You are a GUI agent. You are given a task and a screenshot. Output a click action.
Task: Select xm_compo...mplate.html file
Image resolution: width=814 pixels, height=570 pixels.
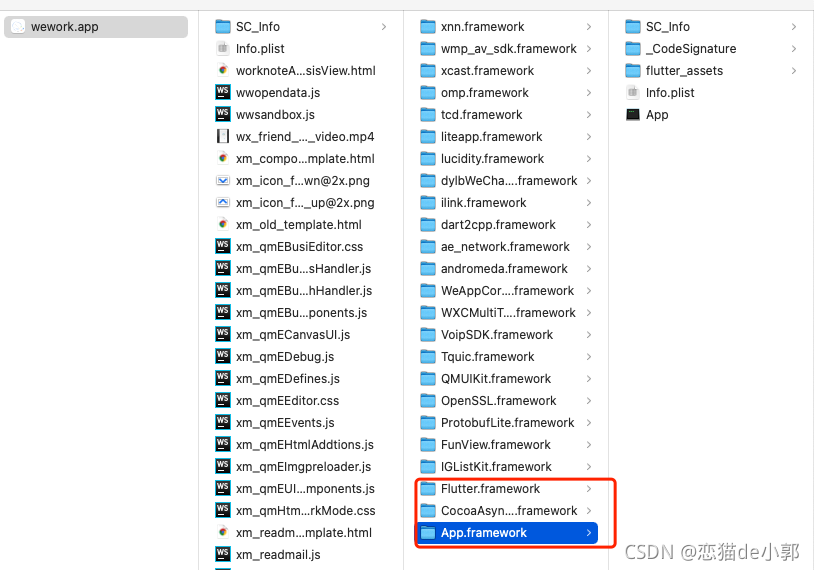coord(301,158)
